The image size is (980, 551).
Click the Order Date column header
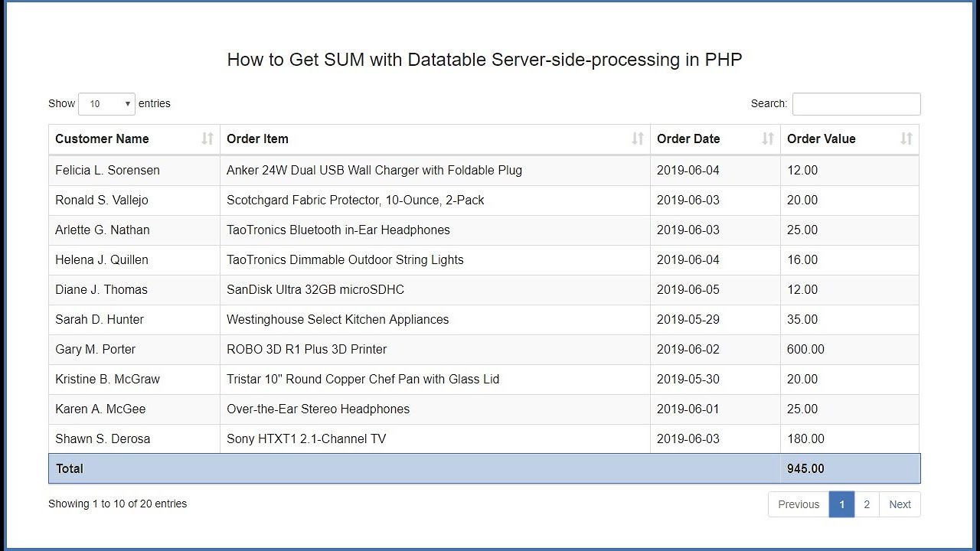pyautogui.click(x=715, y=139)
